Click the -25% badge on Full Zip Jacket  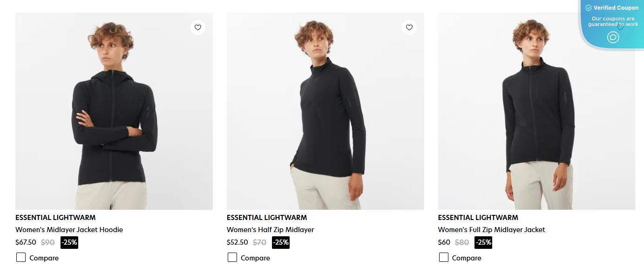point(483,242)
